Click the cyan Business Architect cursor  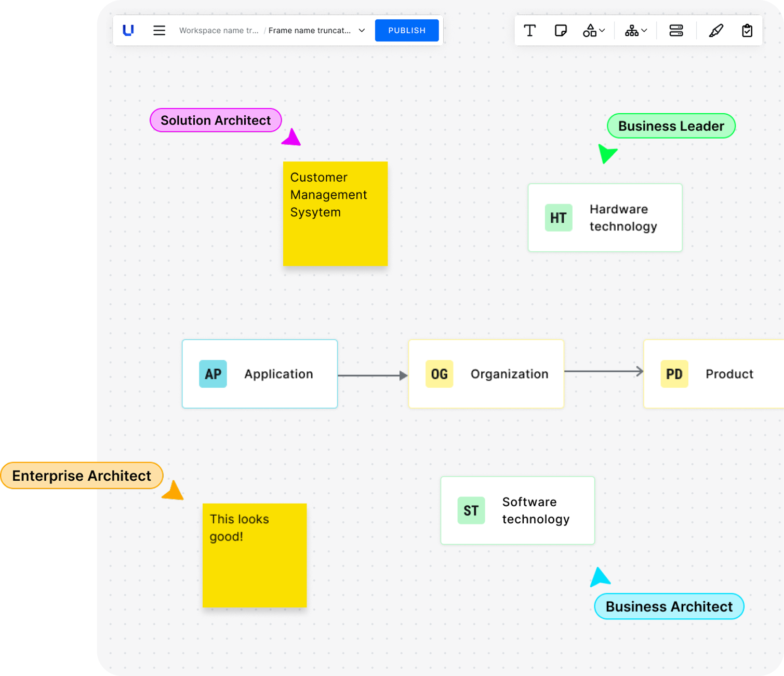(x=600, y=577)
